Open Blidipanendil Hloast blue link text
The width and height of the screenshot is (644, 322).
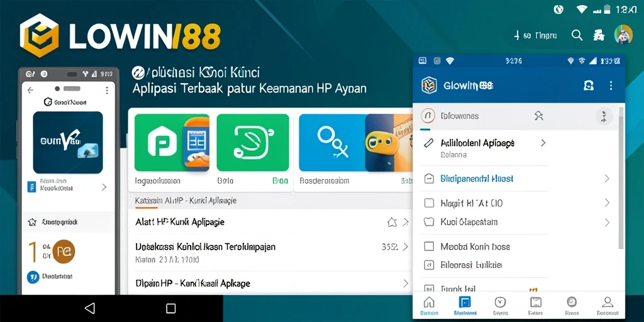coord(477,179)
